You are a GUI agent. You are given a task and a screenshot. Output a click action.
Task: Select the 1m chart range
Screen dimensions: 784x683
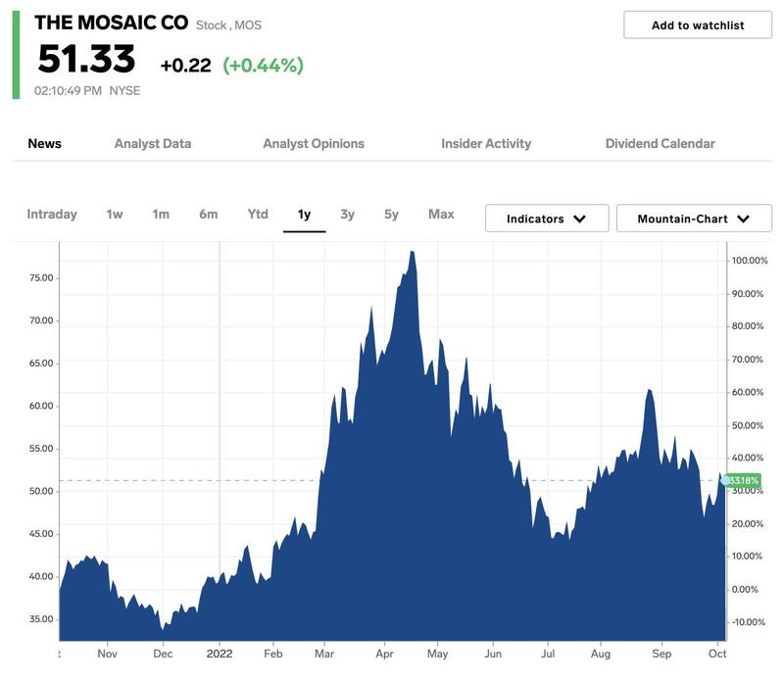point(161,214)
